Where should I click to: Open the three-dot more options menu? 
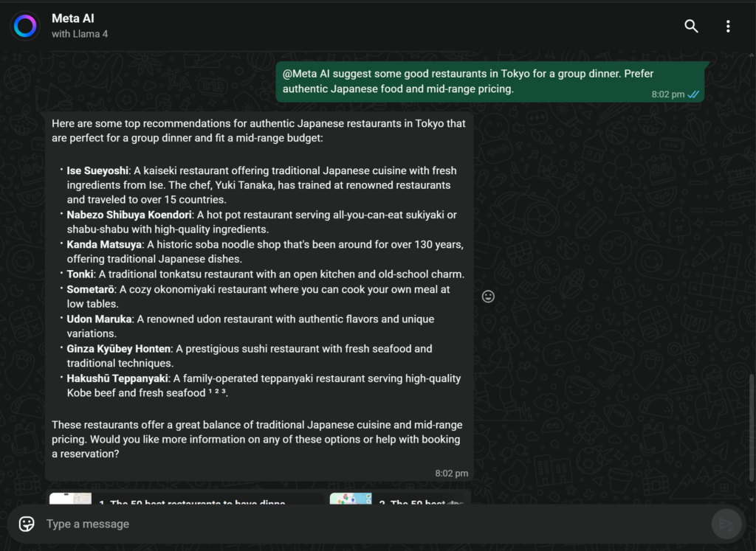coord(728,27)
